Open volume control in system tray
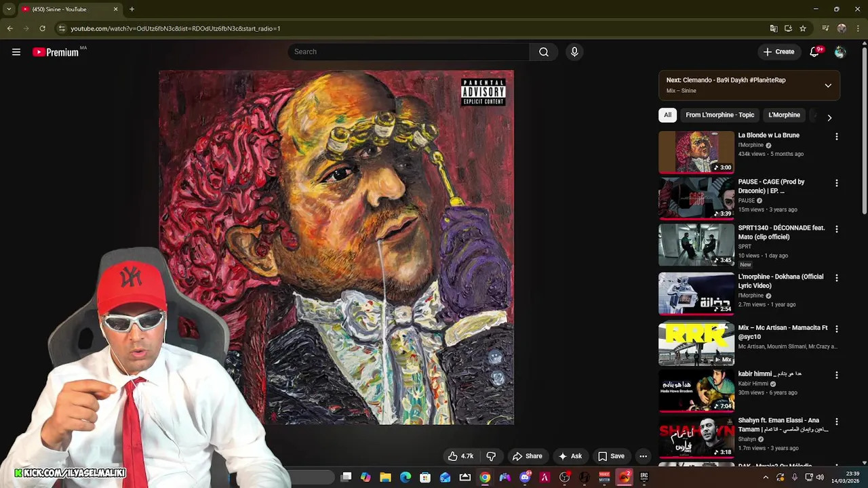 821,477
